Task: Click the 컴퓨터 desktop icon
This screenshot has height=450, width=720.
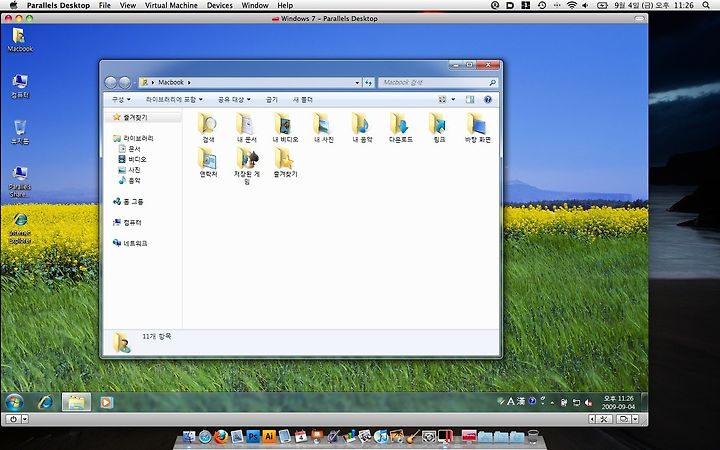Action: (20, 86)
